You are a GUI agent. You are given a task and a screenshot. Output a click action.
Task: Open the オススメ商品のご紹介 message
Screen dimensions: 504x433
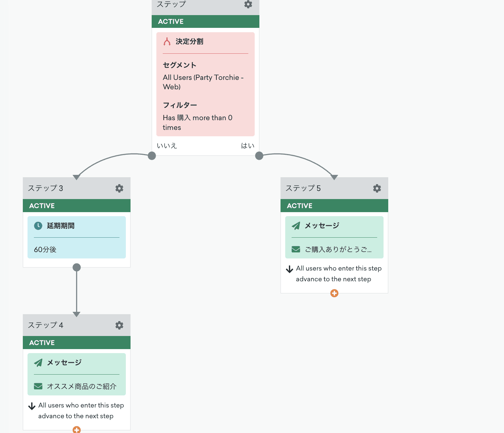click(x=82, y=386)
